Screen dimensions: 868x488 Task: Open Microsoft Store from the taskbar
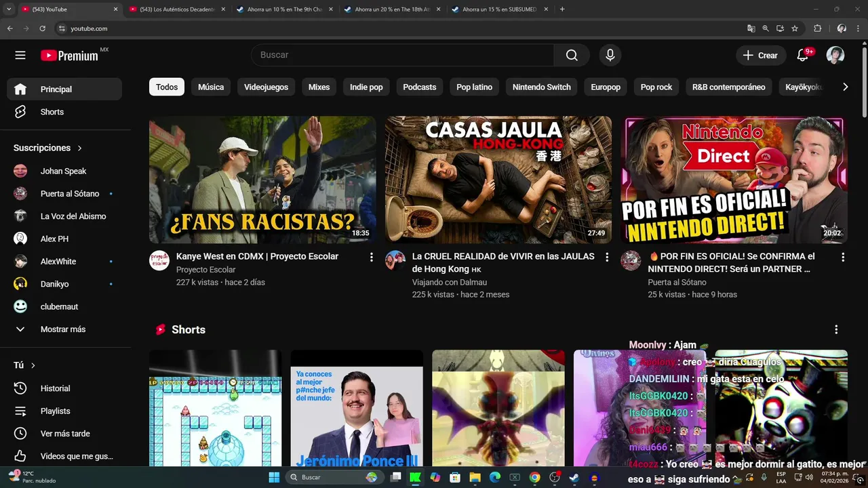coord(455,477)
